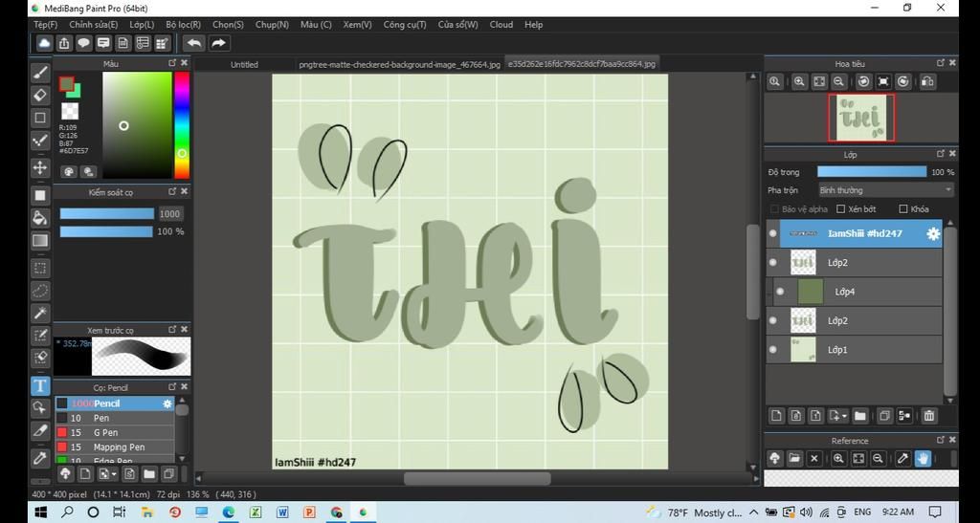This screenshot has width=980, height=523.
Task: Flip canvas view in Navigator panel
Action: click(x=927, y=81)
